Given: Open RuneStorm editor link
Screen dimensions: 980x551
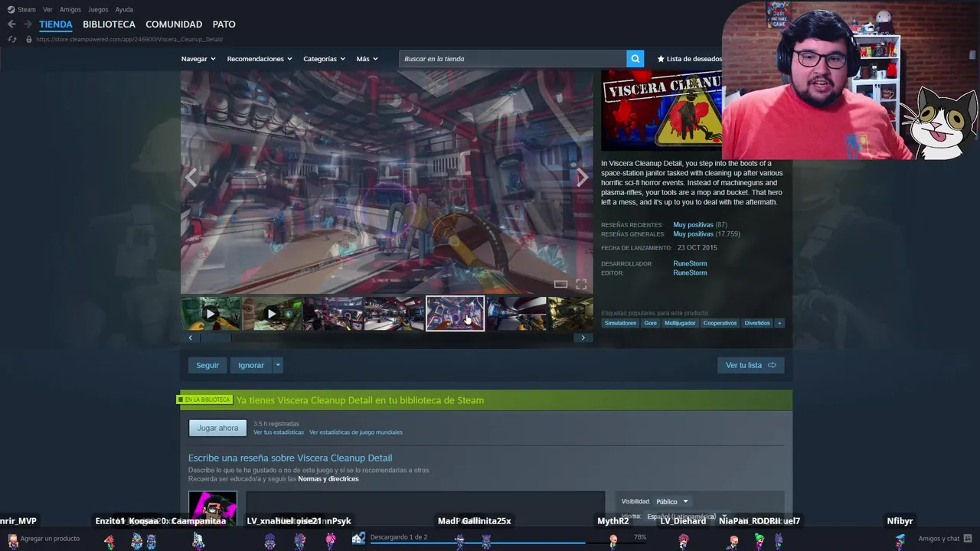Looking at the screenshot, I should [x=690, y=272].
